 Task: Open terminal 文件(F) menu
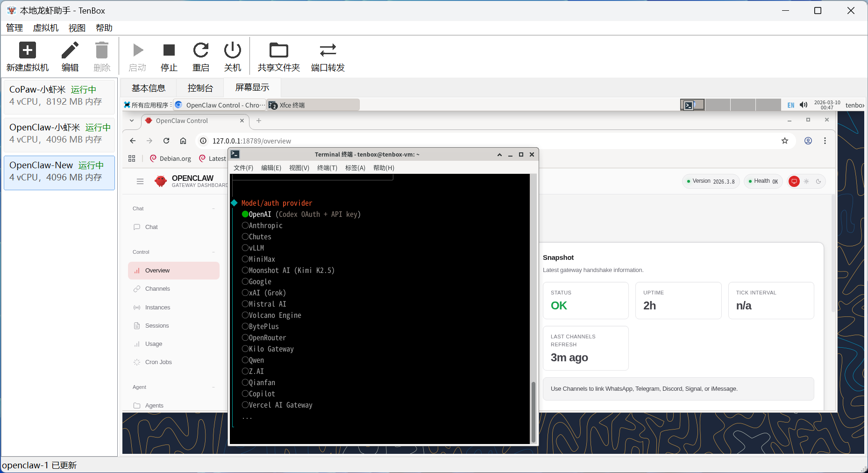(x=243, y=168)
